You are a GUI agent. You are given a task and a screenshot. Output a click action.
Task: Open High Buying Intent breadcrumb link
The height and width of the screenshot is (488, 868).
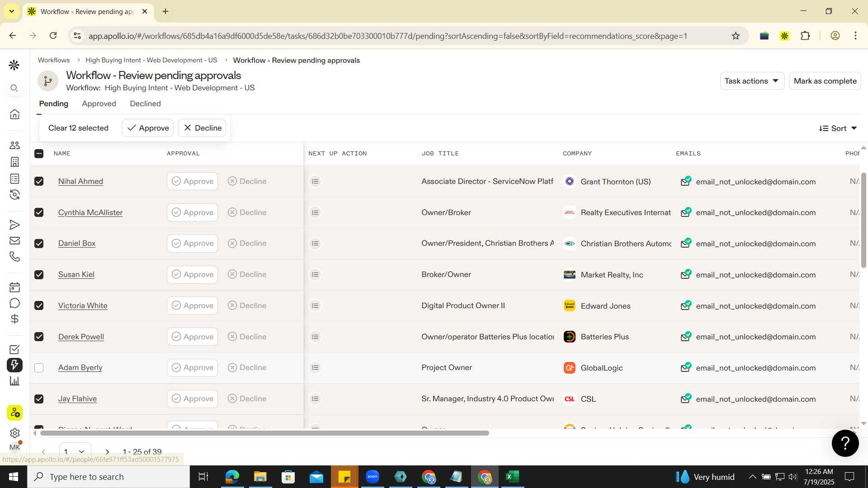click(x=151, y=60)
